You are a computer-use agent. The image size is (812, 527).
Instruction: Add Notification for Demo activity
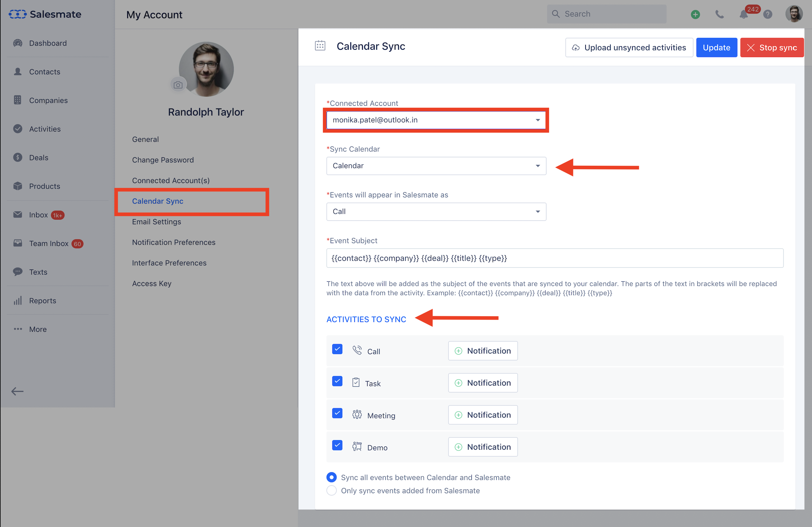tap(483, 447)
